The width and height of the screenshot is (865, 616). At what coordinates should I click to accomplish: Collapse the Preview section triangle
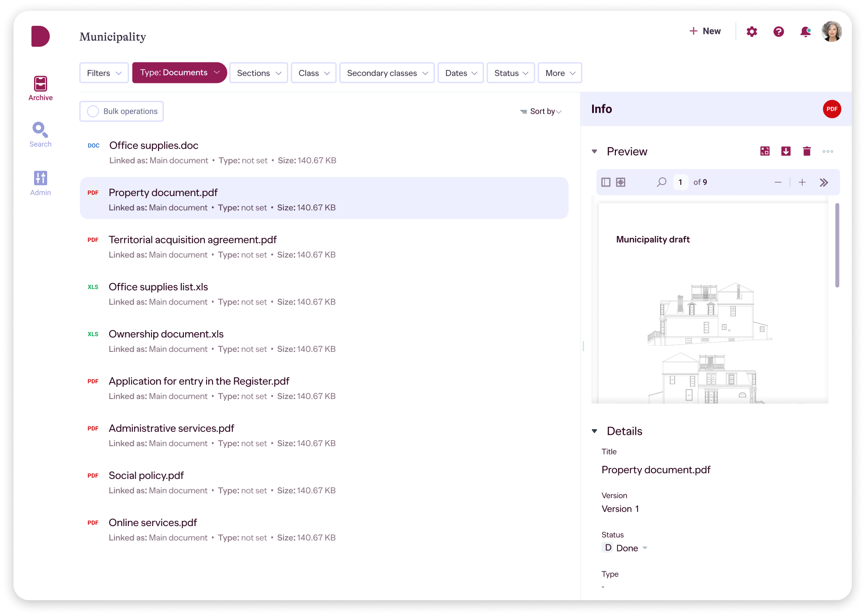594,151
